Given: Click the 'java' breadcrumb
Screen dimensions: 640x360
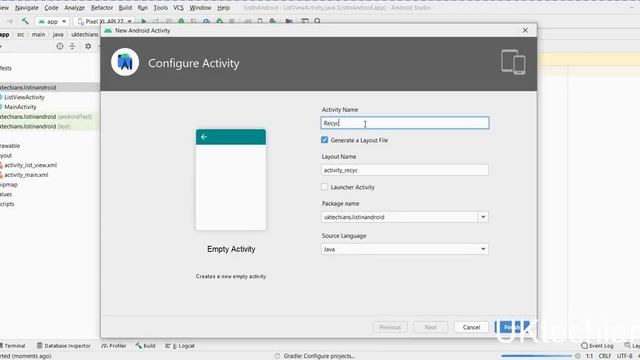Looking at the screenshot, I should [58, 35].
